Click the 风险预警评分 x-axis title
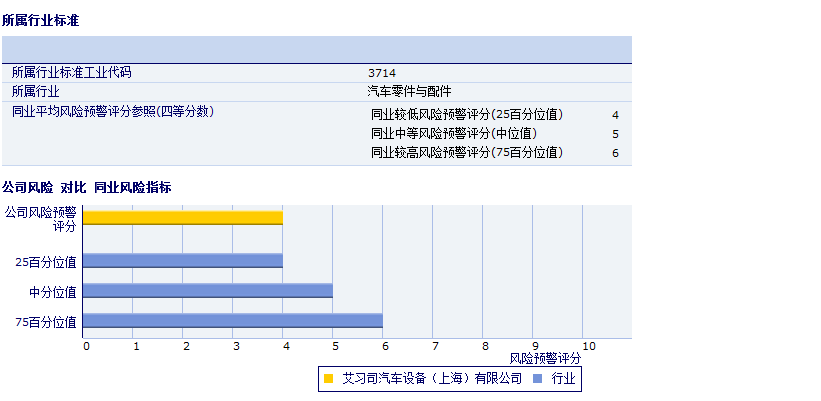The height and width of the screenshot is (401, 821). coord(545,358)
